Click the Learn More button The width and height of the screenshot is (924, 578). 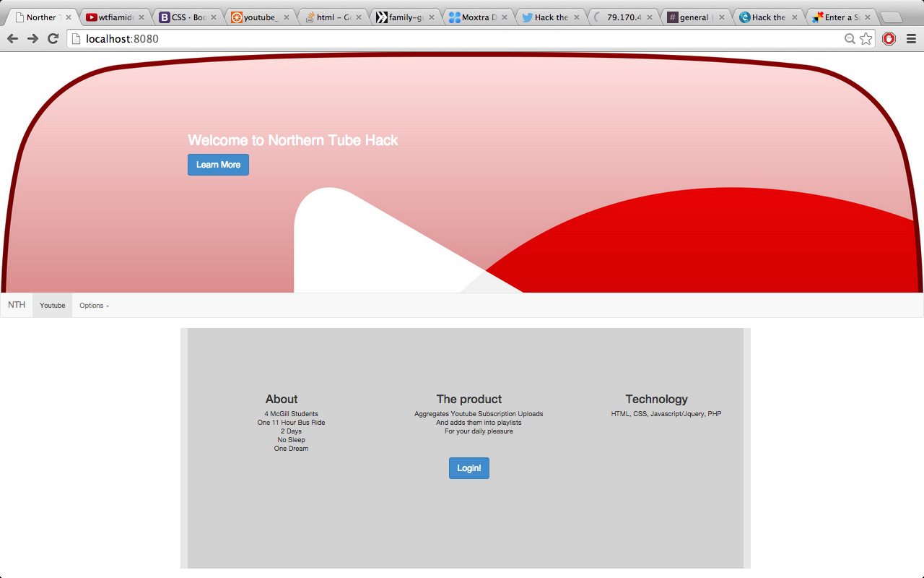218,165
